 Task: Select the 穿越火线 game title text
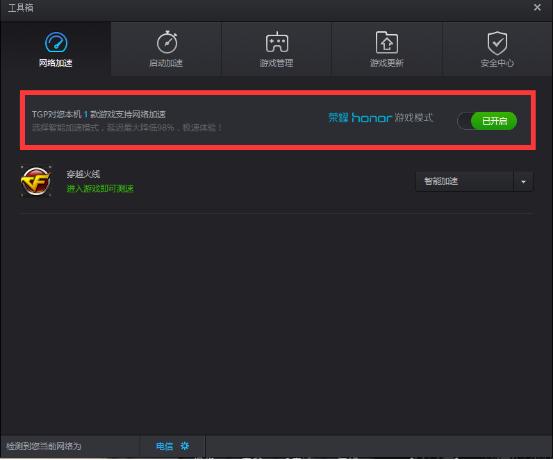[83, 174]
